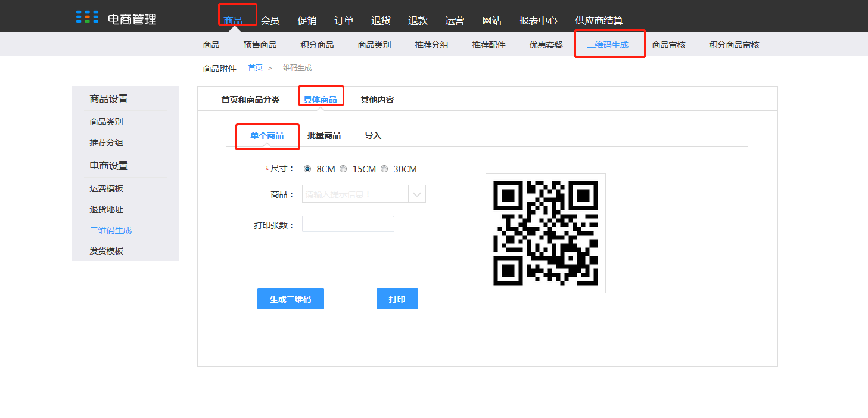Go to 商品审核 submenu item
Image resolution: width=868 pixels, height=418 pixels.
click(x=668, y=45)
